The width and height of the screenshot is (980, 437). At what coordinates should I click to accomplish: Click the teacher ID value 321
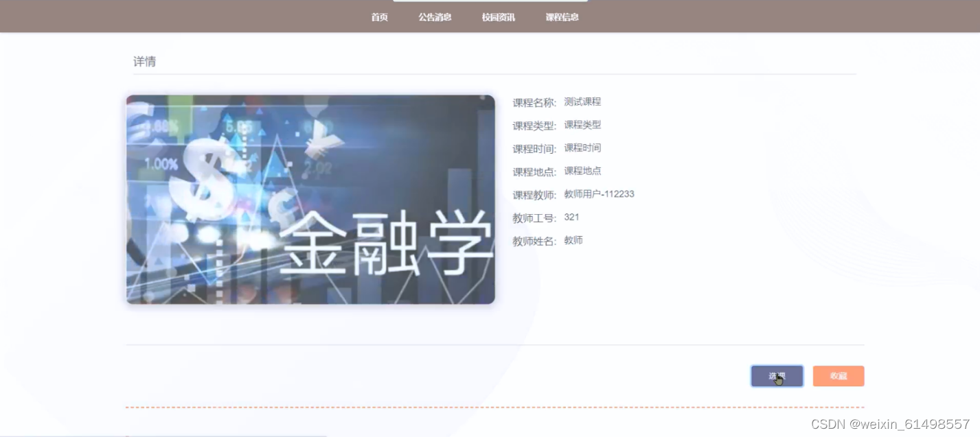(x=571, y=217)
